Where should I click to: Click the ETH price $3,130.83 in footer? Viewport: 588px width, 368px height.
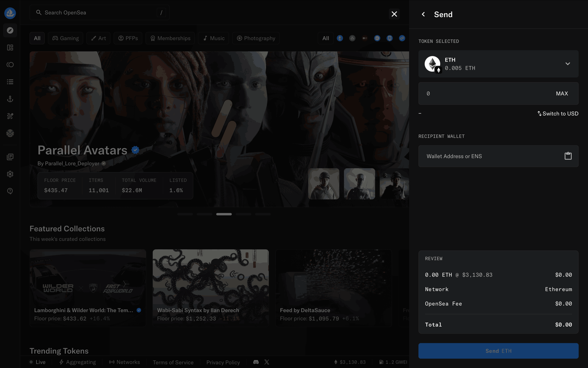tap(350, 362)
